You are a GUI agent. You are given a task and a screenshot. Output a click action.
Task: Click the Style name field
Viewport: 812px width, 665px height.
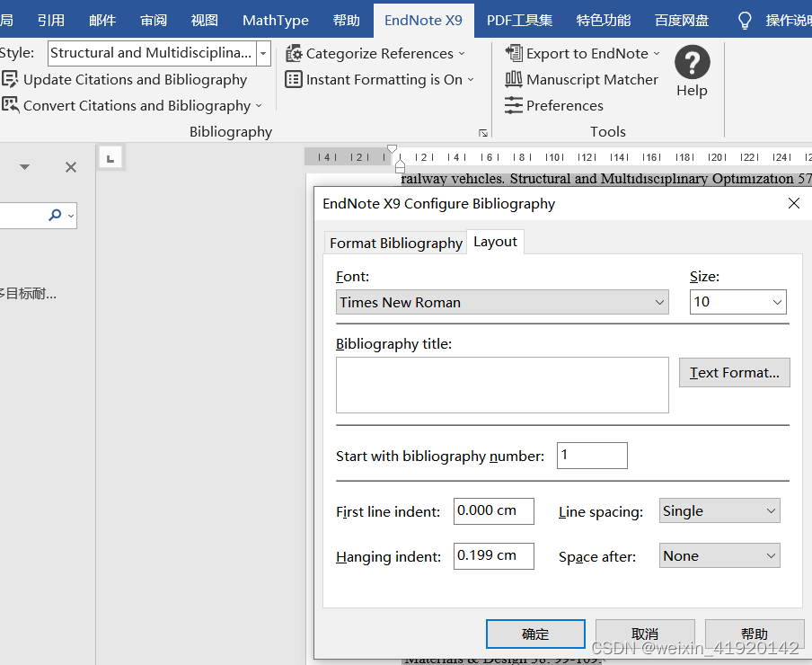point(152,53)
